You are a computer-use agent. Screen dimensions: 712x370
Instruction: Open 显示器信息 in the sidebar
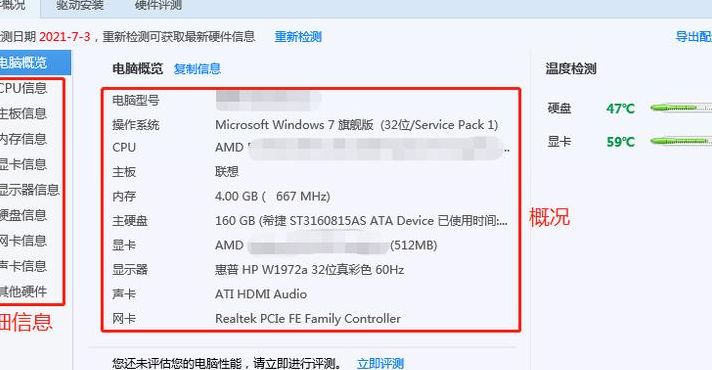tap(30, 189)
